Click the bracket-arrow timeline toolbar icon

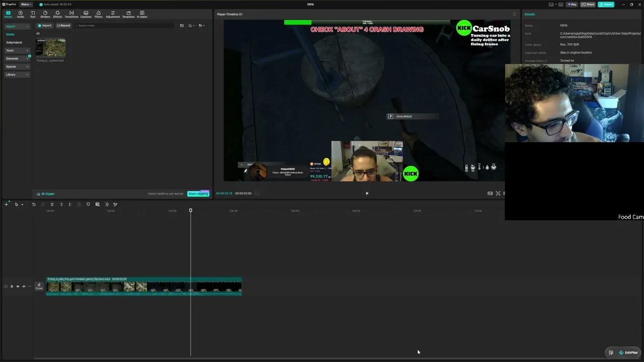107,204
